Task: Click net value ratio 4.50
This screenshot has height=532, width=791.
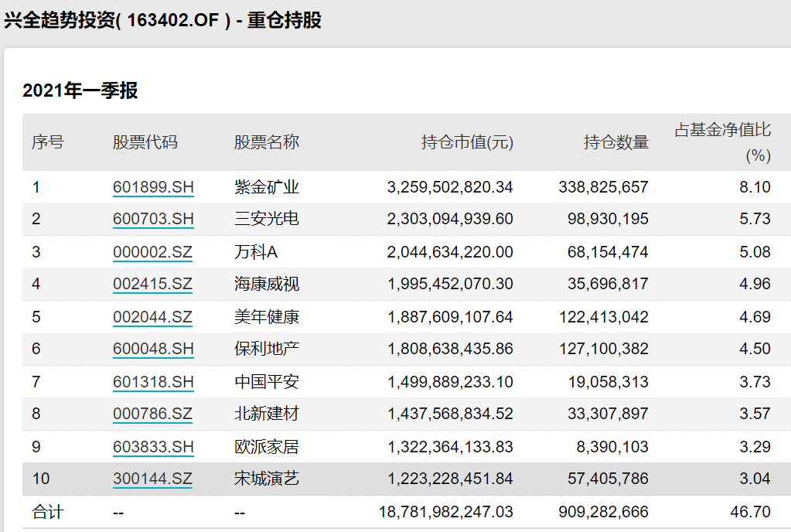Action: point(755,349)
